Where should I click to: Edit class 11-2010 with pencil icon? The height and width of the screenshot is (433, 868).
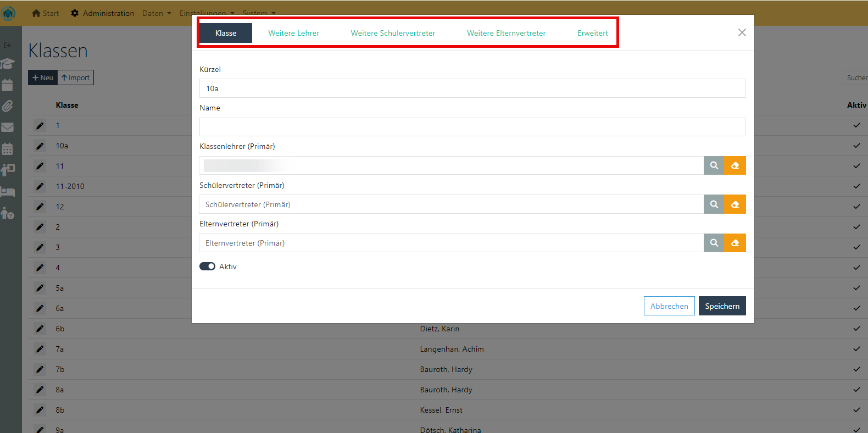click(40, 187)
